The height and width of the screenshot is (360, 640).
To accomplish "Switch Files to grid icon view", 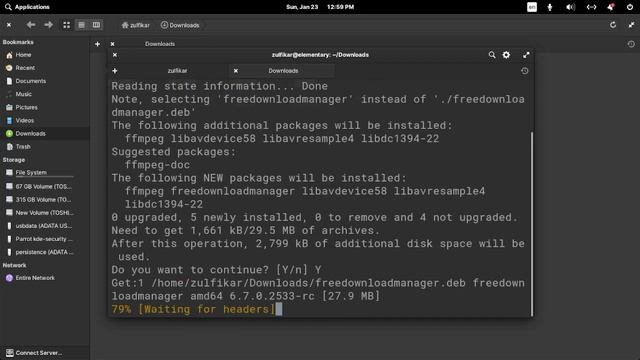I will pyautogui.click(x=67, y=25).
